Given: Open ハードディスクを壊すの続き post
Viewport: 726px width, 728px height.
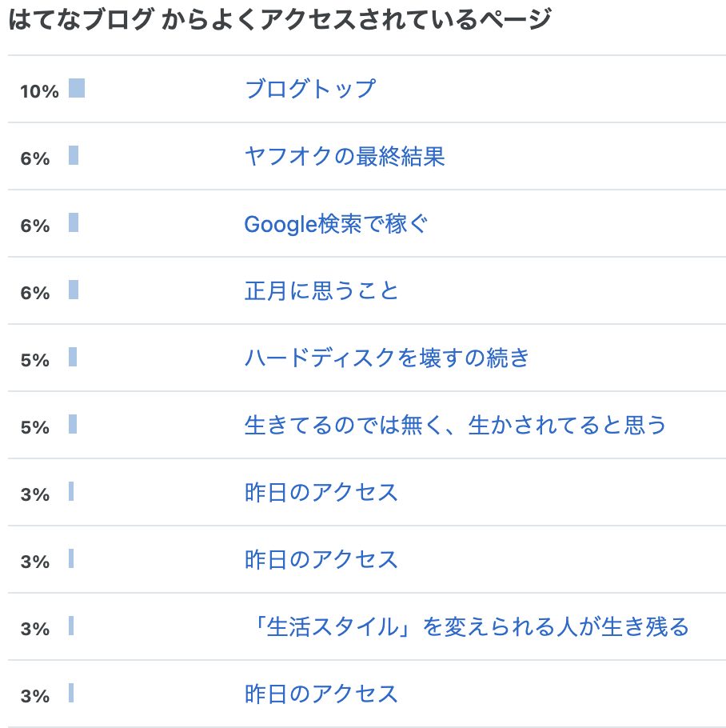Looking at the screenshot, I should (x=387, y=358).
